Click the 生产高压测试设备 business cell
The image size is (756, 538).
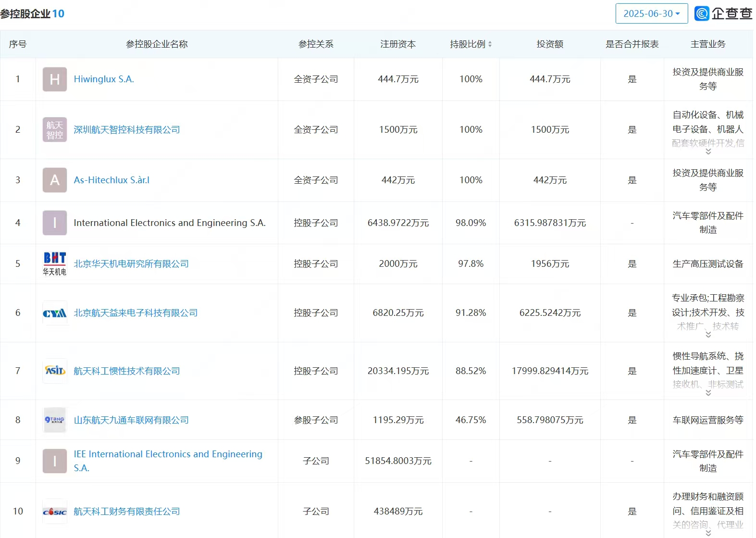point(708,264)
